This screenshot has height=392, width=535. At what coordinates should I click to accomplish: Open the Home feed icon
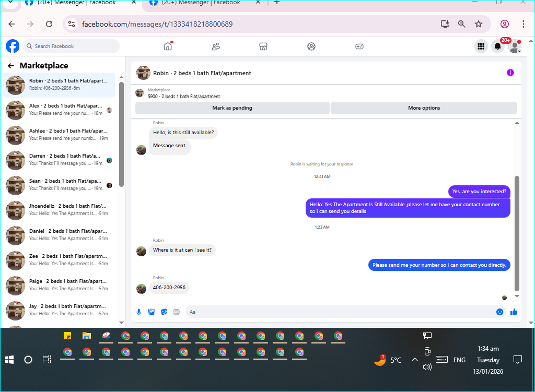point(168,46)
